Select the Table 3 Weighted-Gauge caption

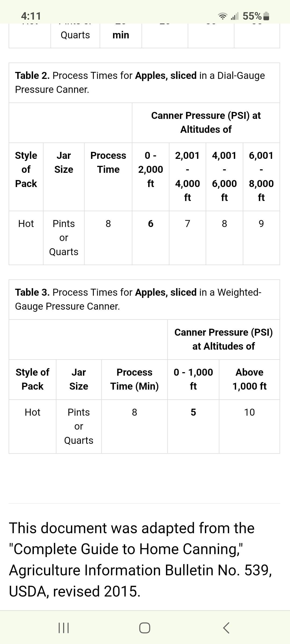(x=138, y=299)
